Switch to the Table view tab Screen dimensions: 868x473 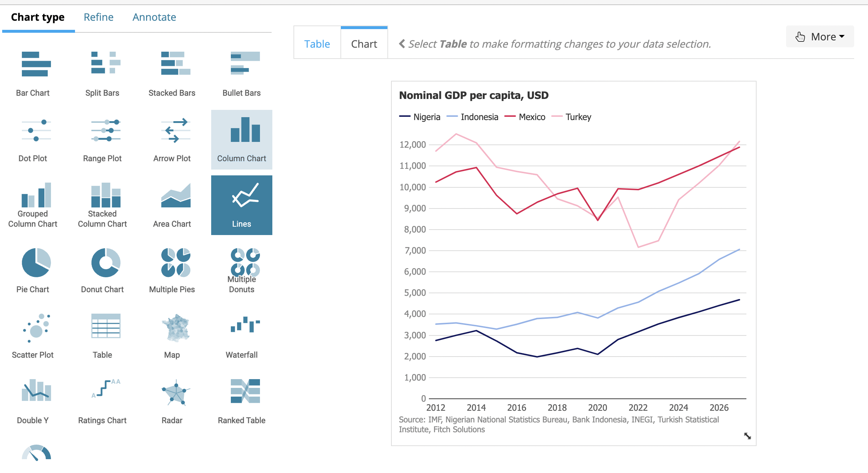[317, 44]
